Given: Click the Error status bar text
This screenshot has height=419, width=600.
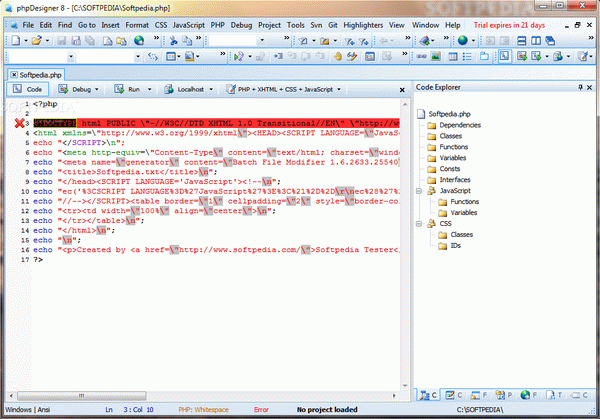Looking at the screenshot, I should click(261, 410).
